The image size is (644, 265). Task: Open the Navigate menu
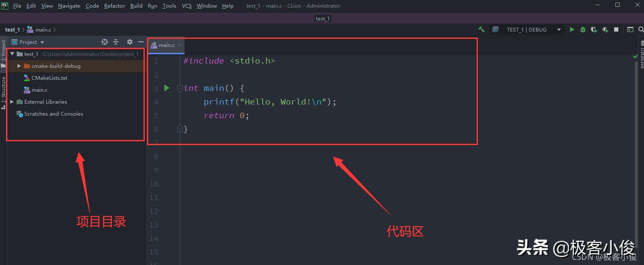click(69, 6)
